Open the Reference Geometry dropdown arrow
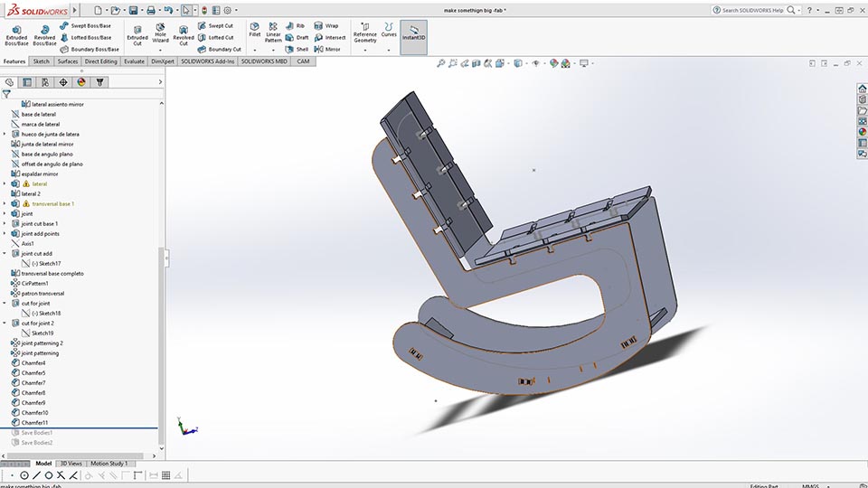Viewport: 868px width, 488px height. (364, 51)
